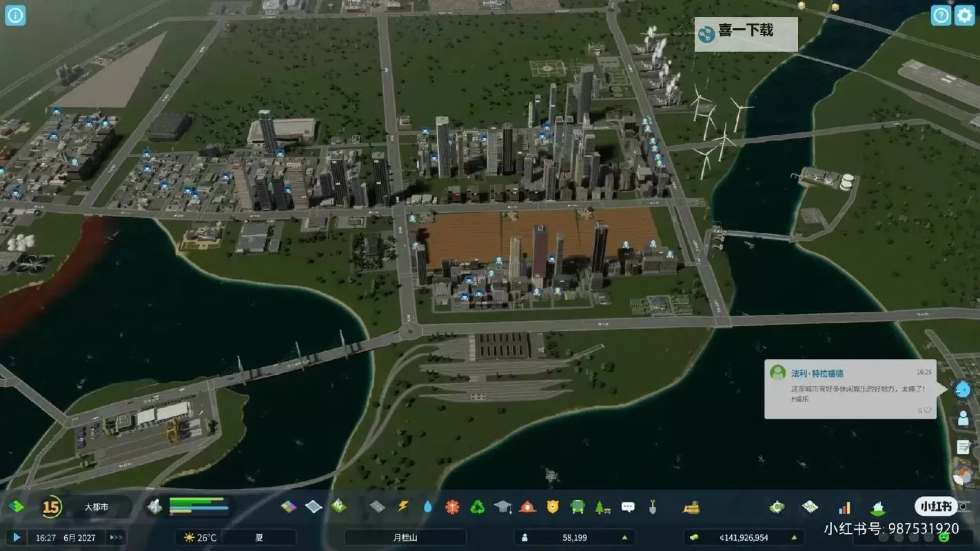
Task: Change simulation speed with triple arrows
Action: (x=116, y=537)
